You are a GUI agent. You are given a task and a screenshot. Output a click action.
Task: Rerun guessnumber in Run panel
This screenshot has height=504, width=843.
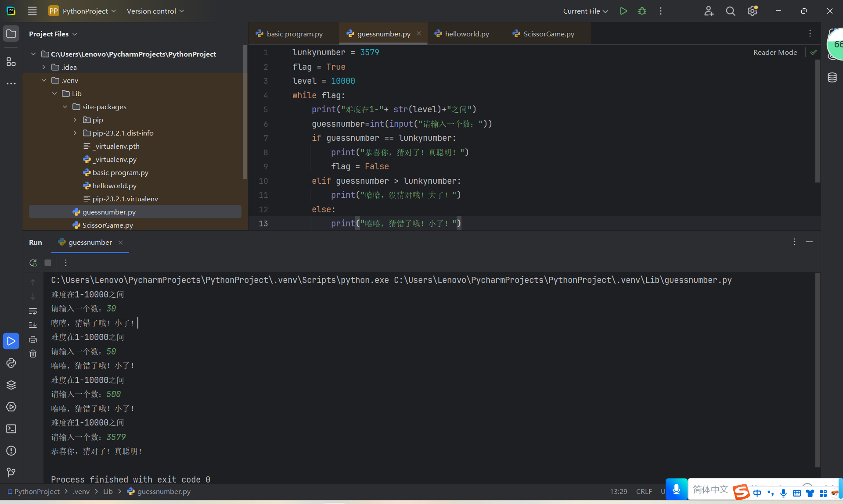pyautogui.click(x=33, y=263)
